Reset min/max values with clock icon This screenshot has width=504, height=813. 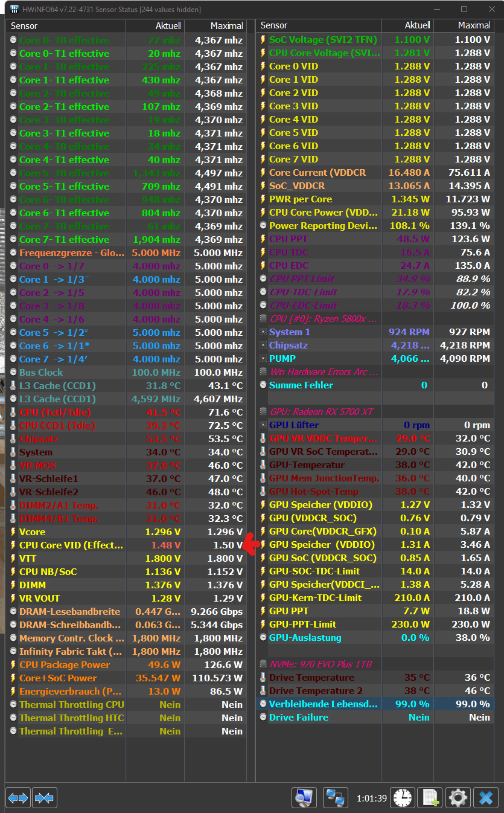click(x=403, y=798)
